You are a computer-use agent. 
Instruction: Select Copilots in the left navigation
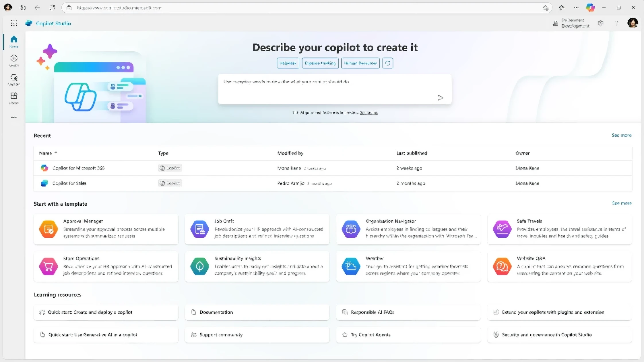click(13, 80)
